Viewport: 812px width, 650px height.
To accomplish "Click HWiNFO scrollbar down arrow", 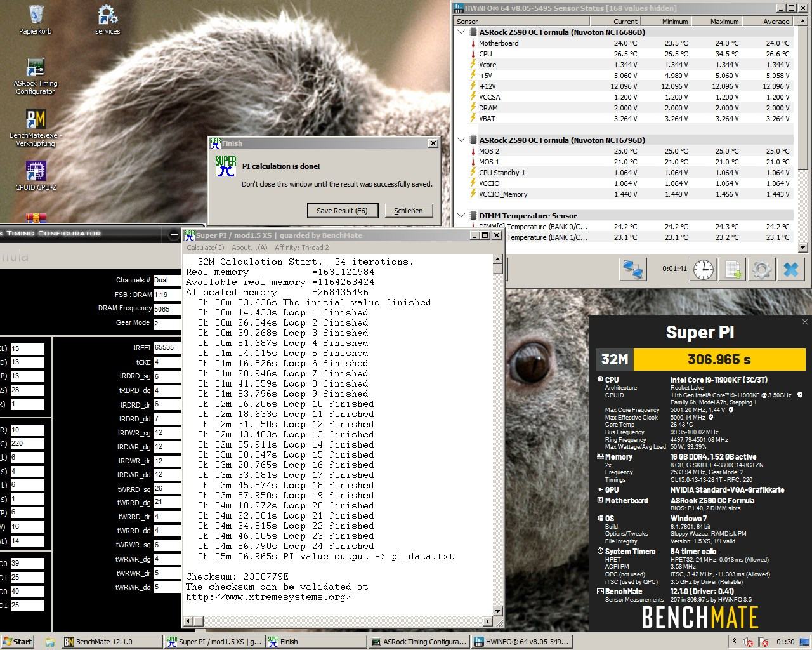I will pyautogui.click(x=802, y=248).
